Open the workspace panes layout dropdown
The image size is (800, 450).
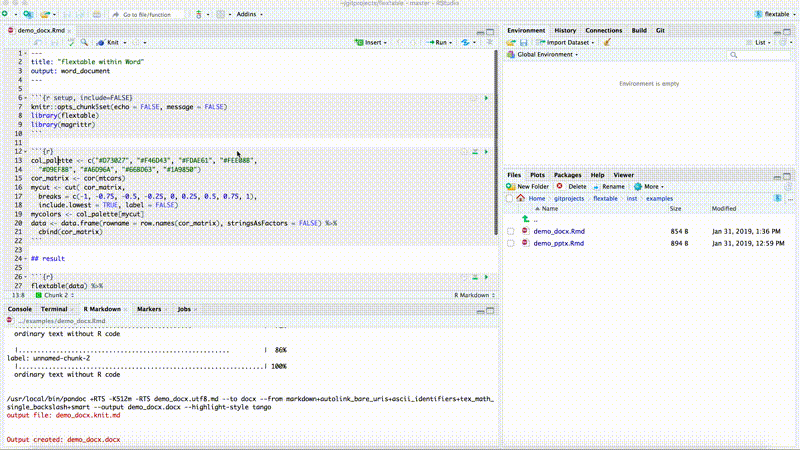pos(222,14)
